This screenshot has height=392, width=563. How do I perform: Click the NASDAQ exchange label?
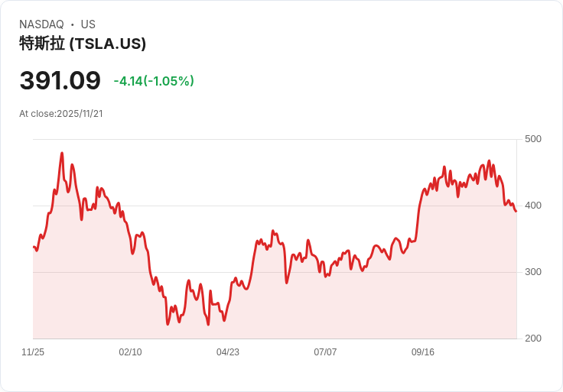point(41,24)
